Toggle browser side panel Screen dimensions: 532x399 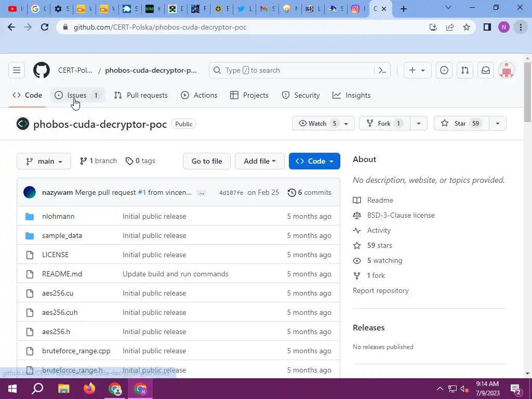point(487,27)
